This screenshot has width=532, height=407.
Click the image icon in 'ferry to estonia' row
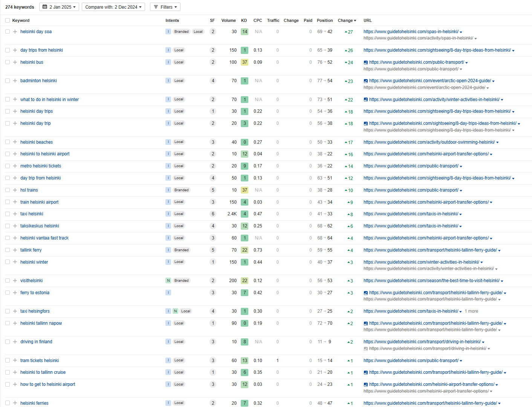365,293
